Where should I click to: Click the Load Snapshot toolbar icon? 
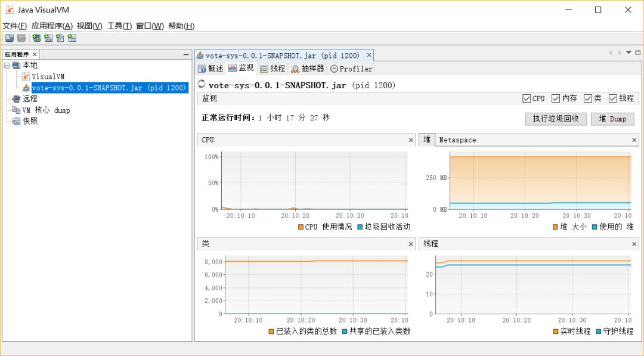pos(10,38)
